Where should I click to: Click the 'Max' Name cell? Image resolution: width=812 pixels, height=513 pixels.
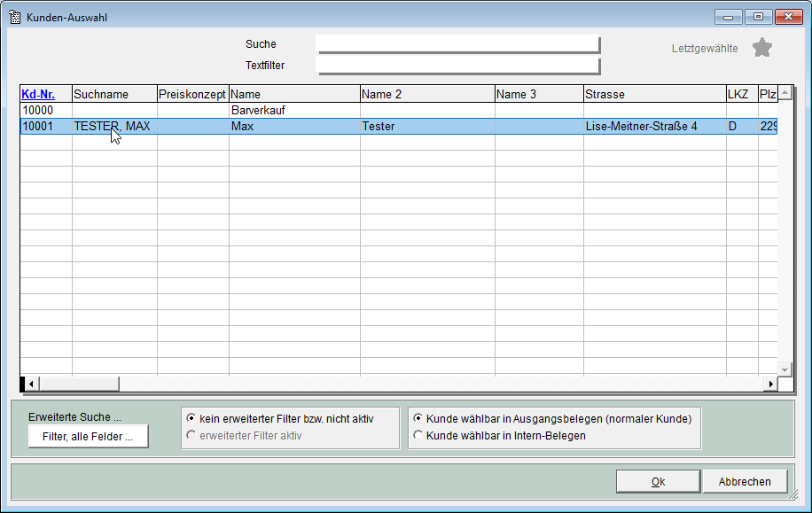tap(294, 127)
